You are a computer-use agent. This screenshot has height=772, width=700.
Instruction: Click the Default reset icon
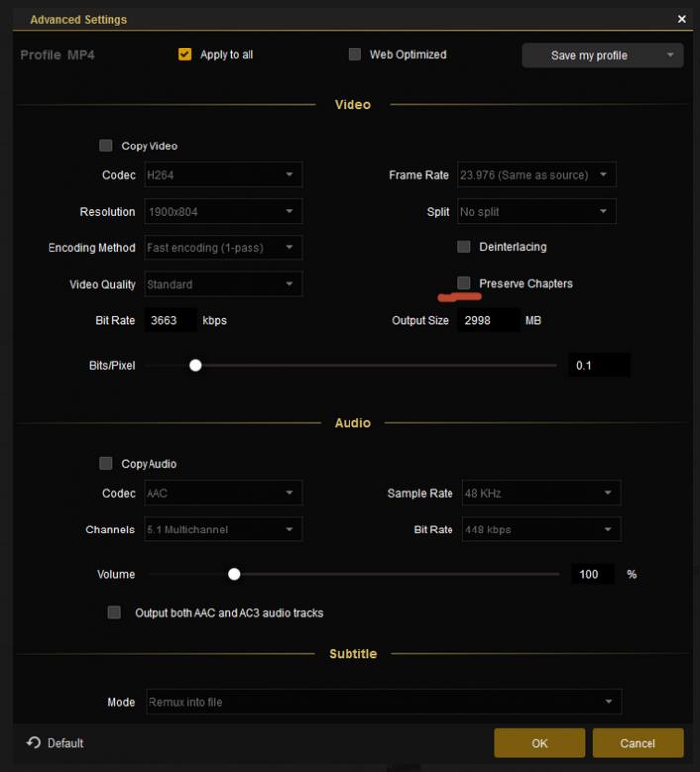34,743
